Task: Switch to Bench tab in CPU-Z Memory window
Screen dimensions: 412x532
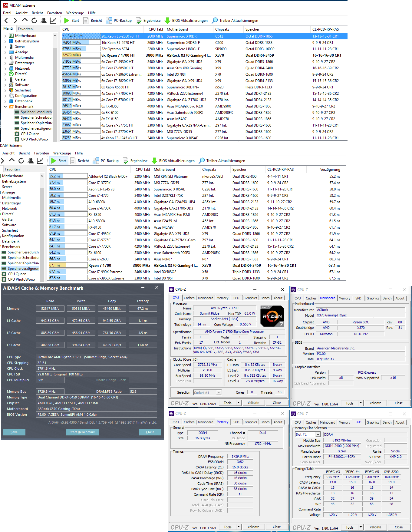Action: click(265, 422)
